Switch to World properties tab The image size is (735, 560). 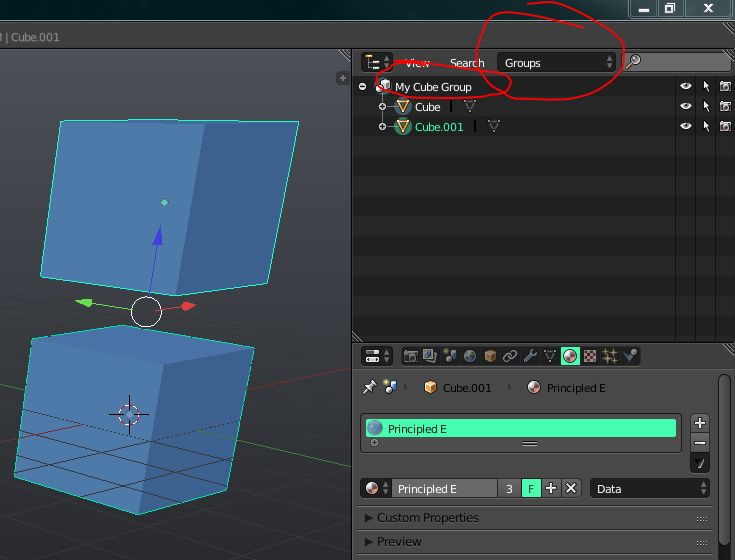coord(470,357)
